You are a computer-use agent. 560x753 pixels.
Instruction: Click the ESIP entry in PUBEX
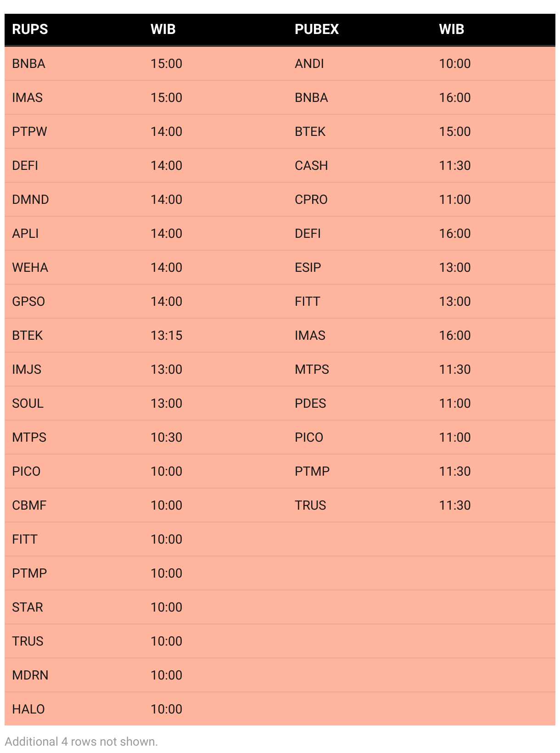[308, 268]
